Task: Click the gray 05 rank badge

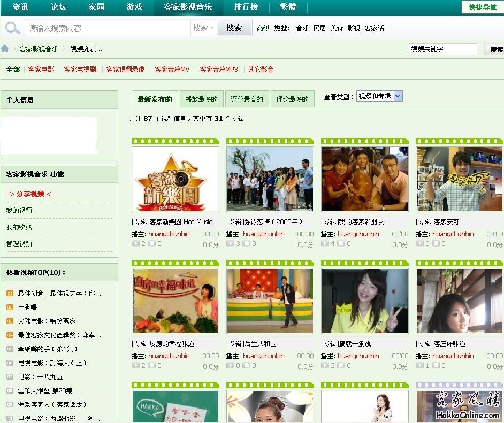Action: pyautogui.click(x=10, y=349)
